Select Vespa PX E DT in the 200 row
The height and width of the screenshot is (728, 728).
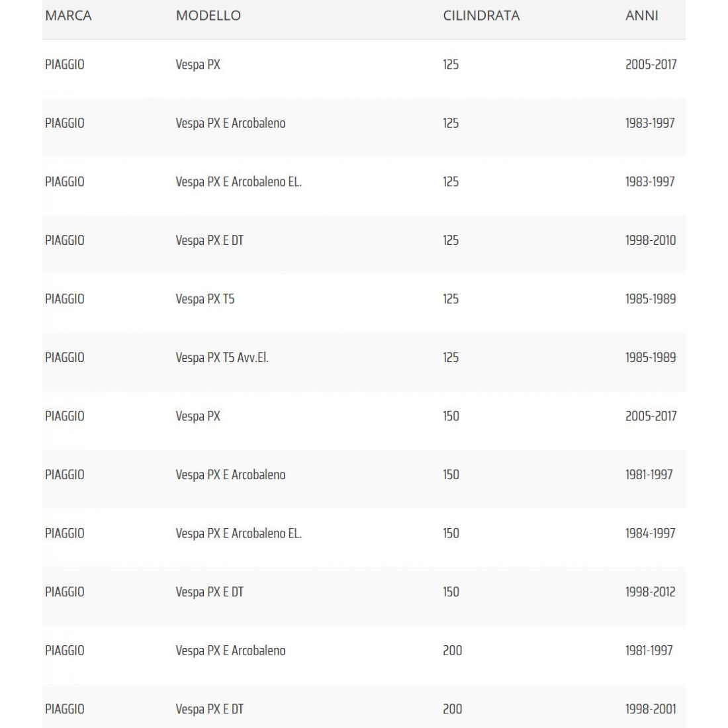(x=209, y=709)
